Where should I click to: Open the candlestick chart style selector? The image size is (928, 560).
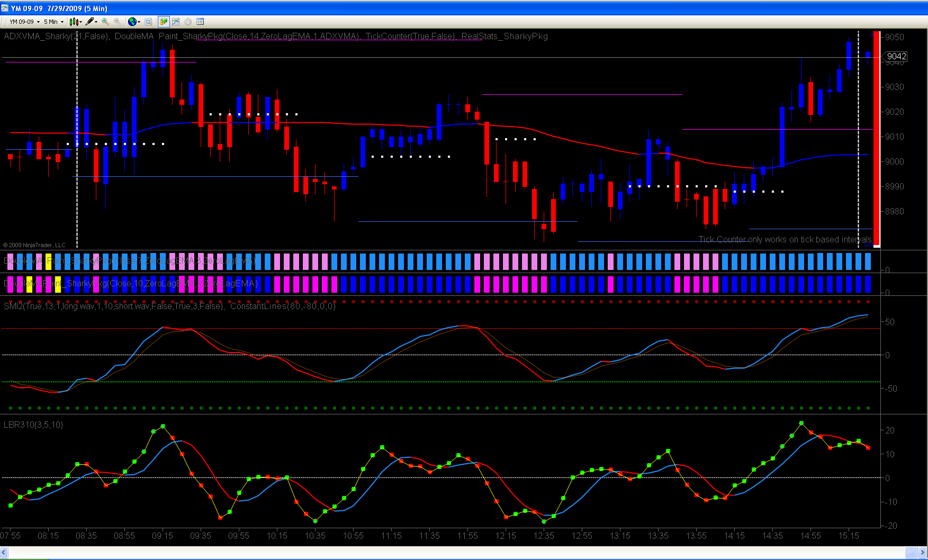click(76, 22)
